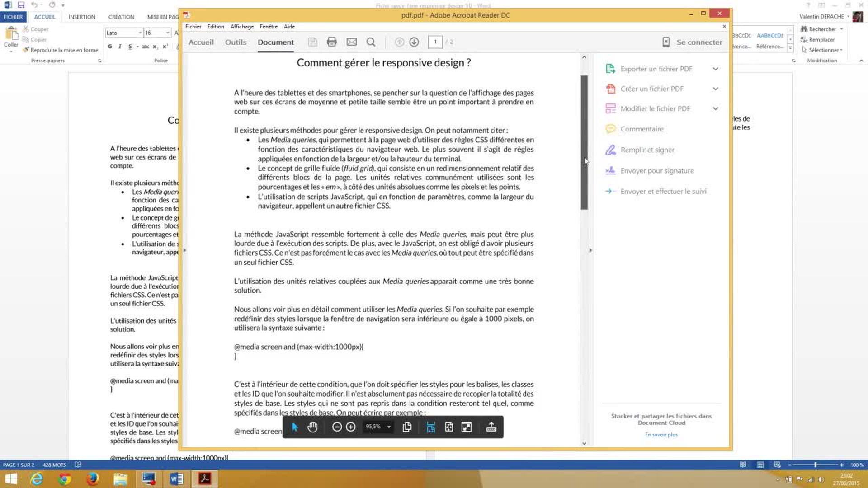Zoom in with the plus icon
Image resolution: width=868 pixels, height=488 pixels.
351,427
